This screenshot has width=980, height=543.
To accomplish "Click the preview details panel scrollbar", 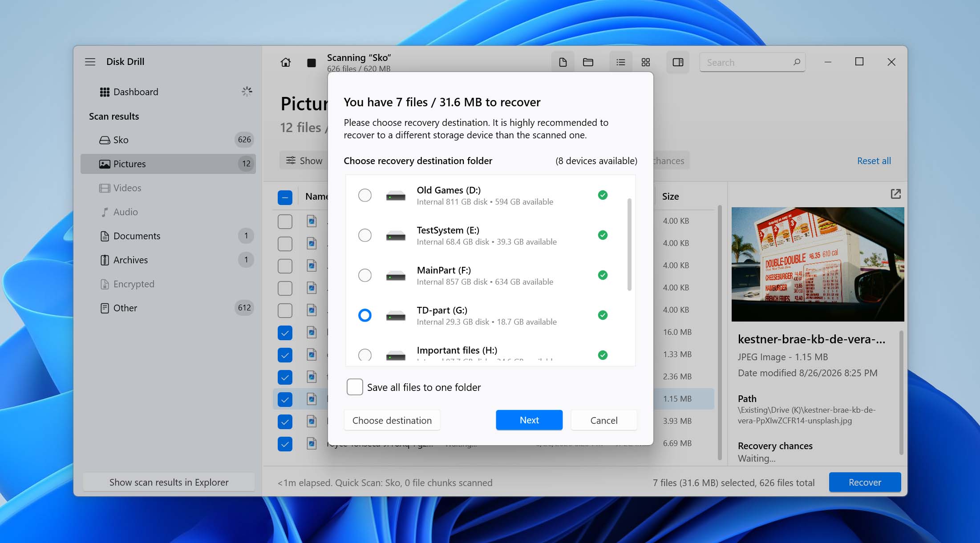I will tap(902, 393).
